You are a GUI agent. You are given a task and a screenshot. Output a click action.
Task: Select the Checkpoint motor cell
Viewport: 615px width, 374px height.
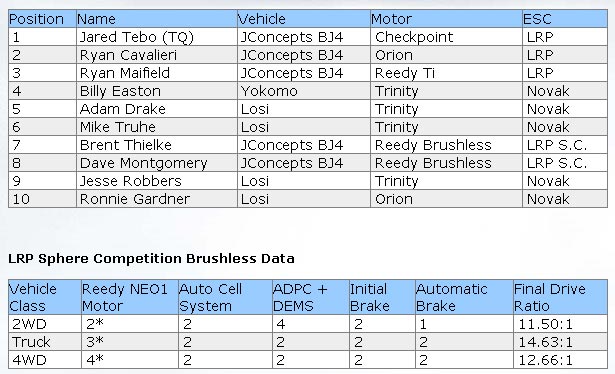coord(446,37)
